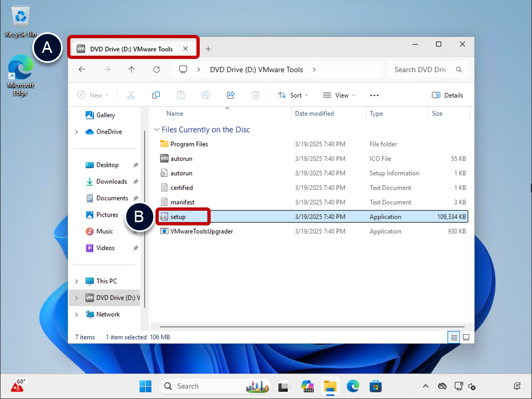532x399 pixels.
Task: Open Microsoft Edge from the taskbar
Action: click(x=353, y=386)
